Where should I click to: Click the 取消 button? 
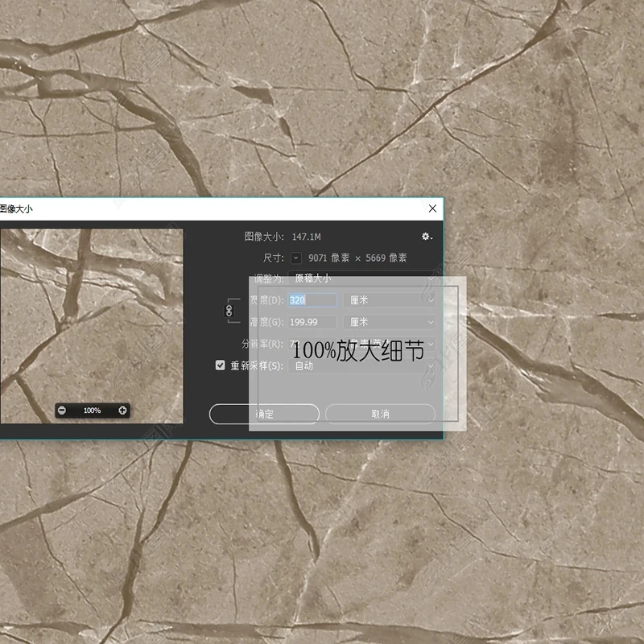[380, 414]
